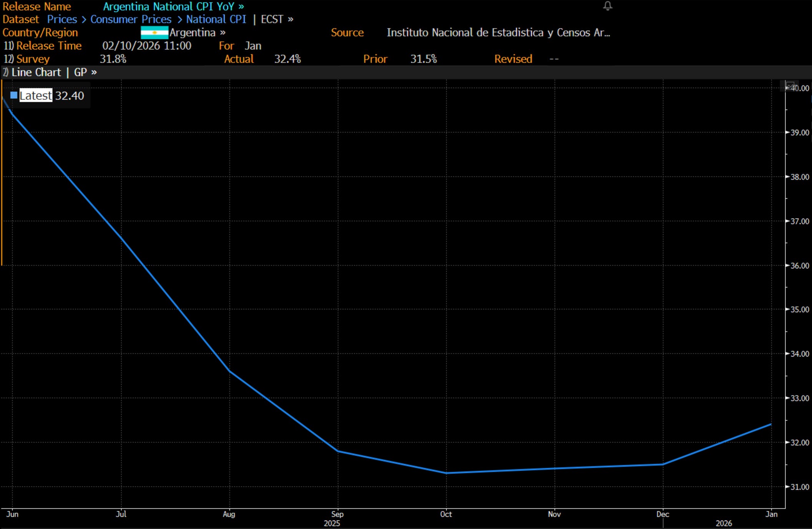Click the Aug x-axis label

(229, 514)
